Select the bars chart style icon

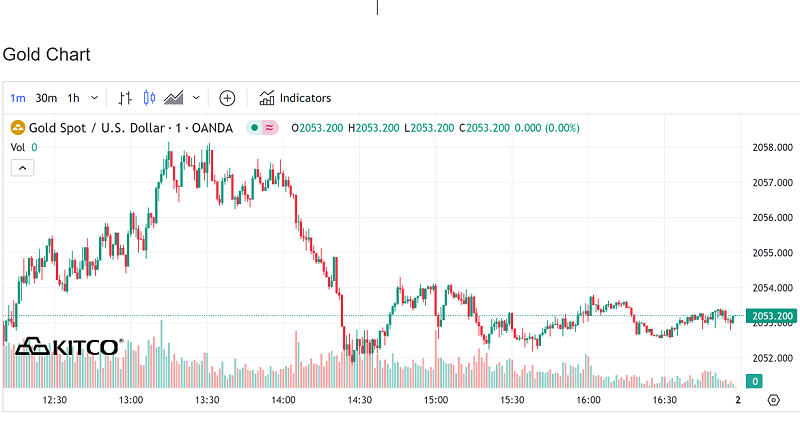(125, 98)
